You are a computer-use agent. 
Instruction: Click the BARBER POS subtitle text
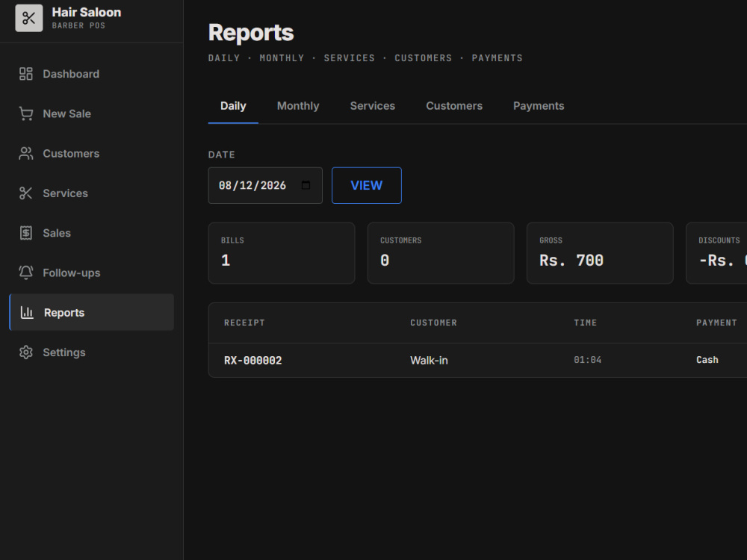click(x=78, y=25)
